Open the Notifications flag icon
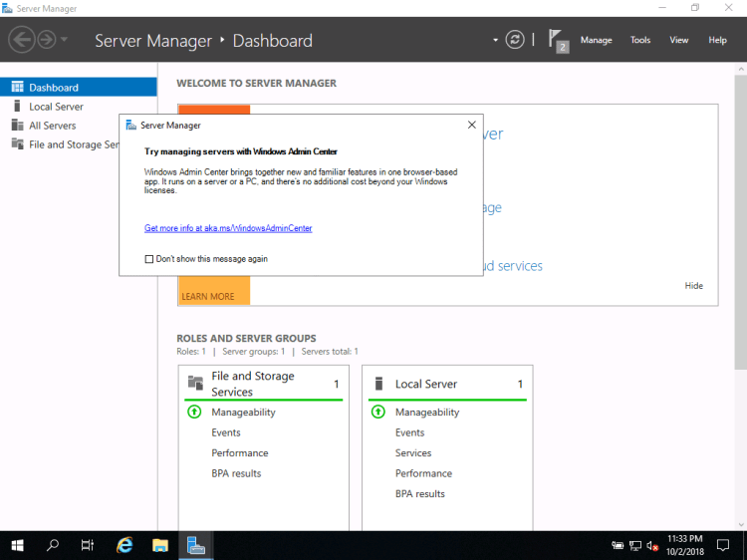This screenshot has width=747, height=560. click(x=557, y=40)
